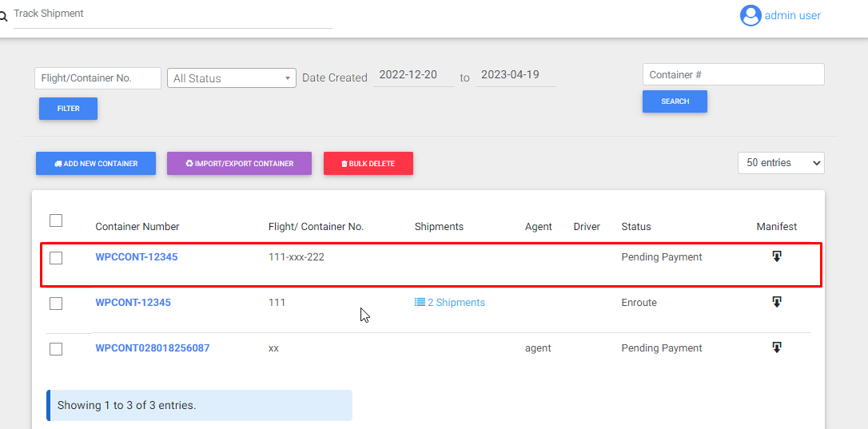
Task: Download manifest for WPCONT-12345 row
Action: click(777, 302)
